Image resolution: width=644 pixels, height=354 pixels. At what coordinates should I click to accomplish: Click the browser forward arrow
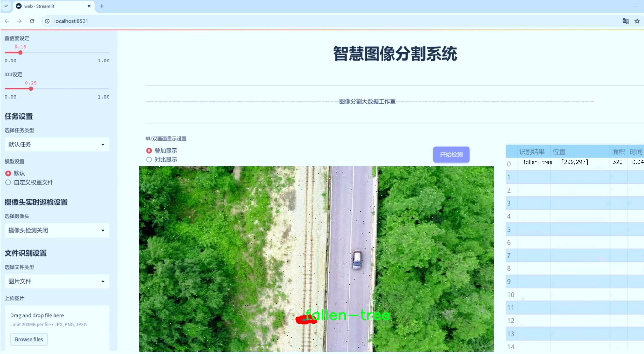[19, 21]
